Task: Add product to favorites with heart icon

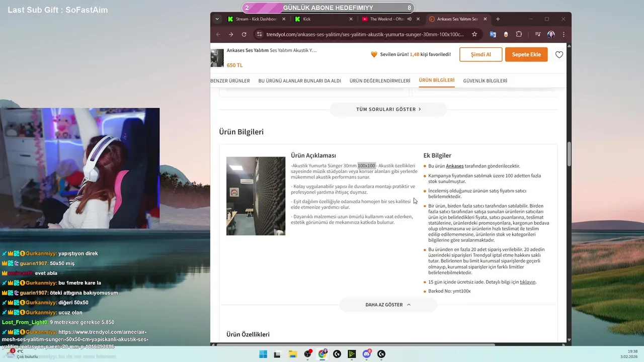Action: tap(559, 55)
